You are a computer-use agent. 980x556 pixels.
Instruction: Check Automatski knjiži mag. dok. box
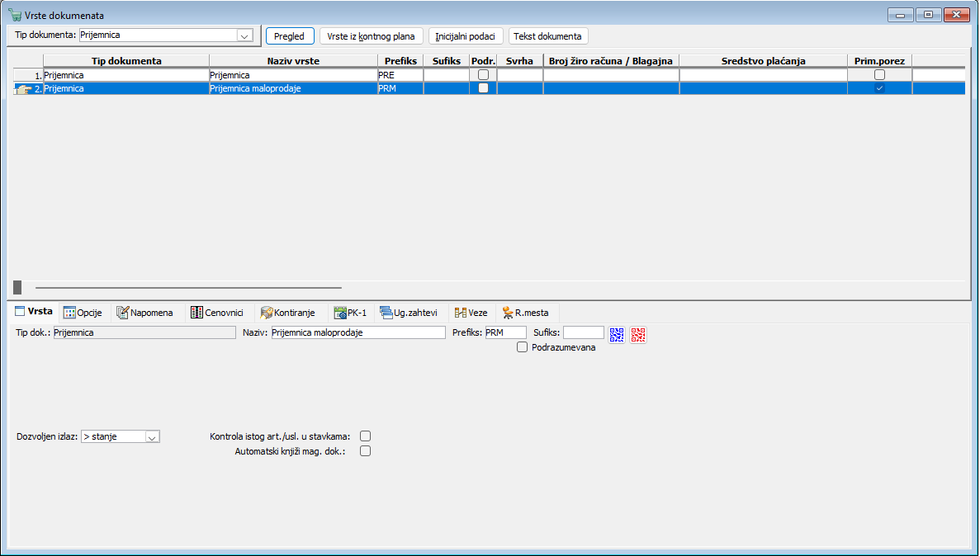[x=366, y=451]
